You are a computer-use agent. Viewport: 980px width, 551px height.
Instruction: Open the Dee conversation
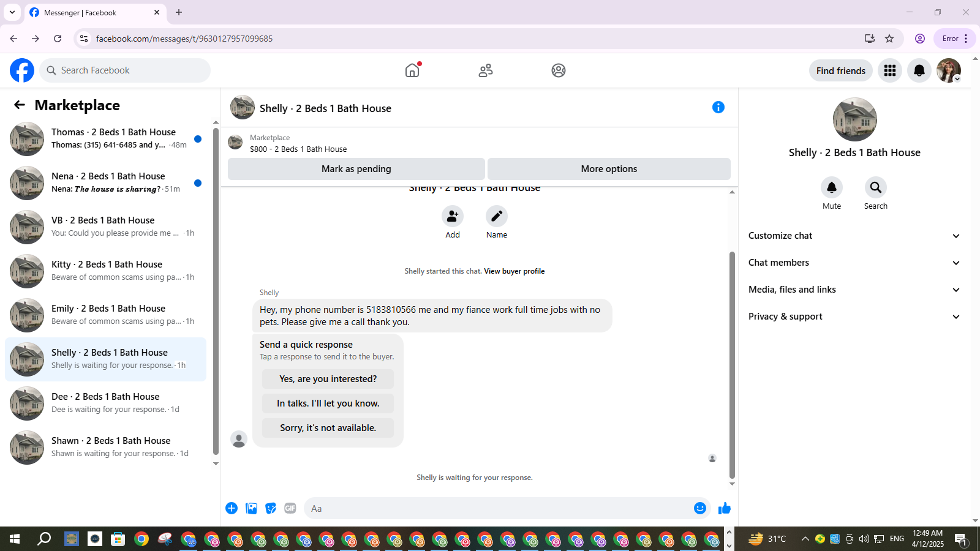point(106,403)
